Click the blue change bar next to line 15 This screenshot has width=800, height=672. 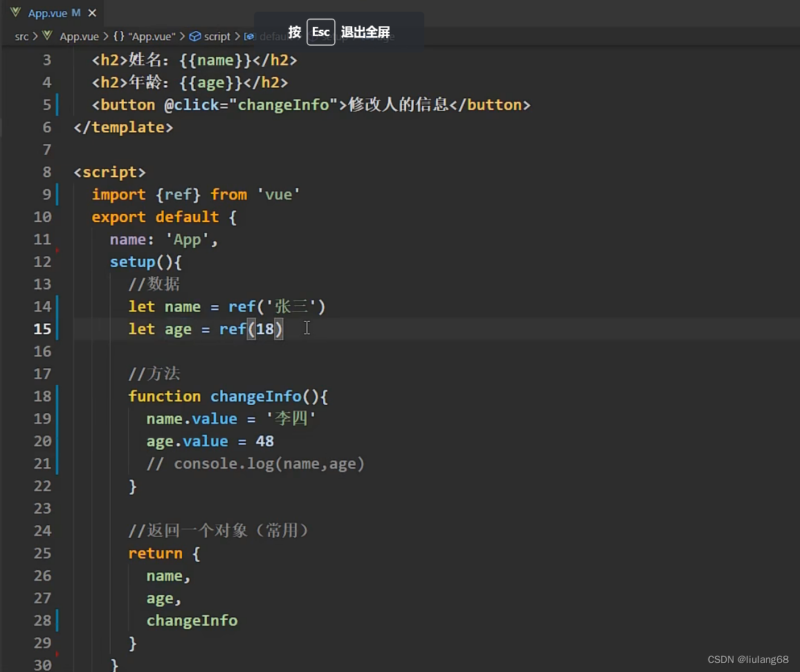tap(57, 329)
